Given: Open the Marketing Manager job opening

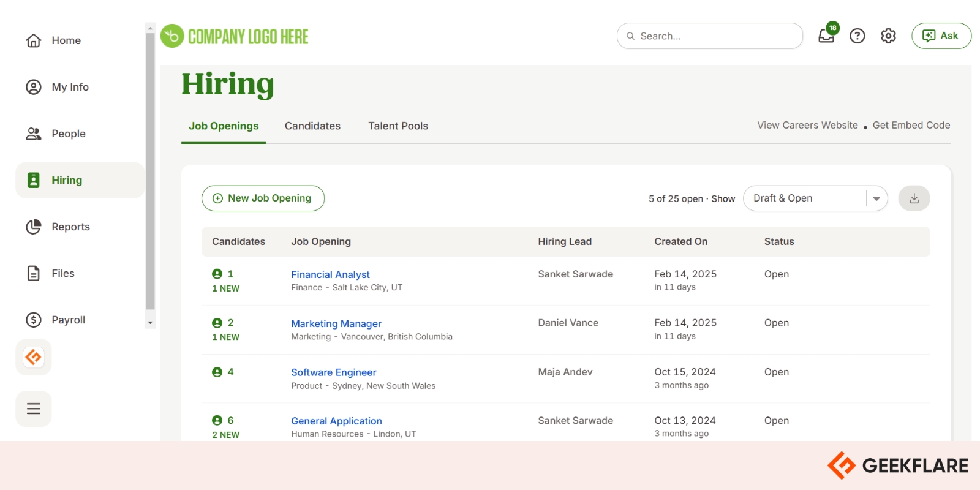Looking at the screenshot, I should [x=336, y=323].
